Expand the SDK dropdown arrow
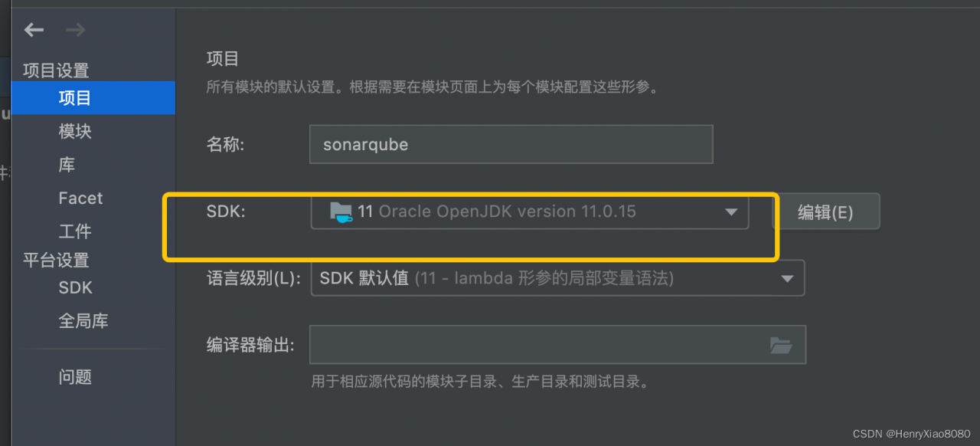 click(x=731, y=212)
